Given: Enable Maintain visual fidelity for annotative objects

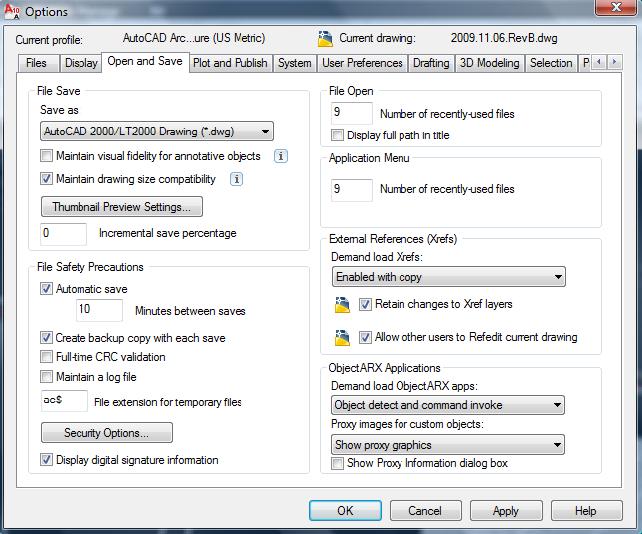Looking at the screenshot, I should (46, 156).
